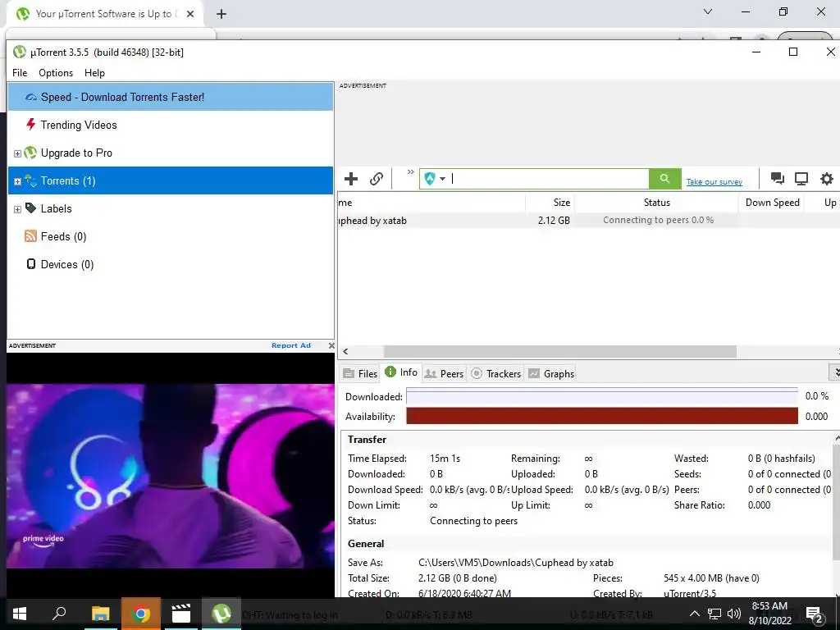The width and height of the screenshot is (840, 630).
Task: Switch to the Graphs tab
Action: [551, 374]
